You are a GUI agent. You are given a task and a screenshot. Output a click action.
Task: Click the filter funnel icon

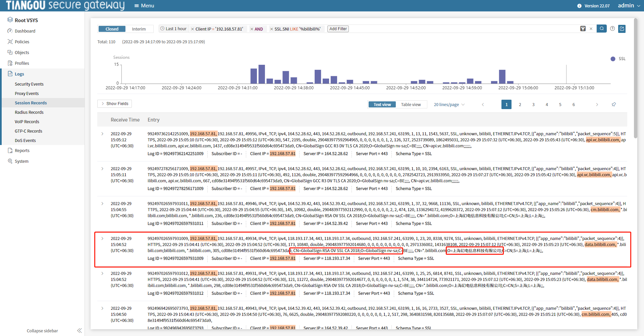pos(583,29)
